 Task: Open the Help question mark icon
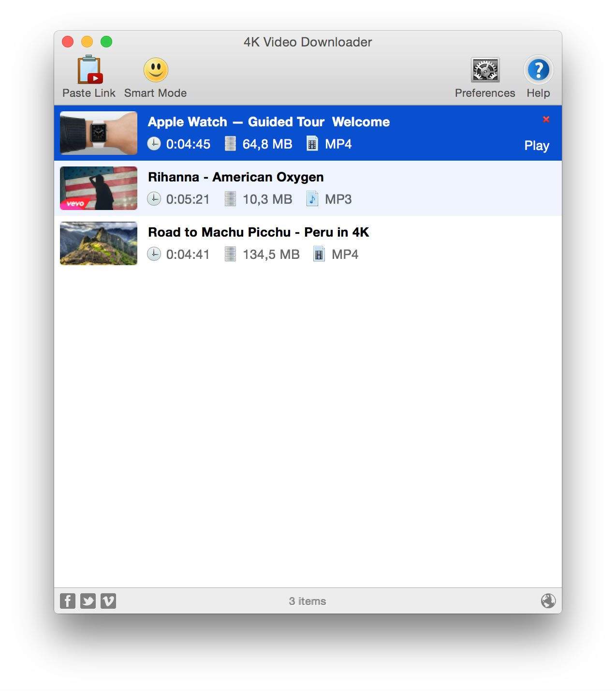pyautogui.click(x=538, y=71)
